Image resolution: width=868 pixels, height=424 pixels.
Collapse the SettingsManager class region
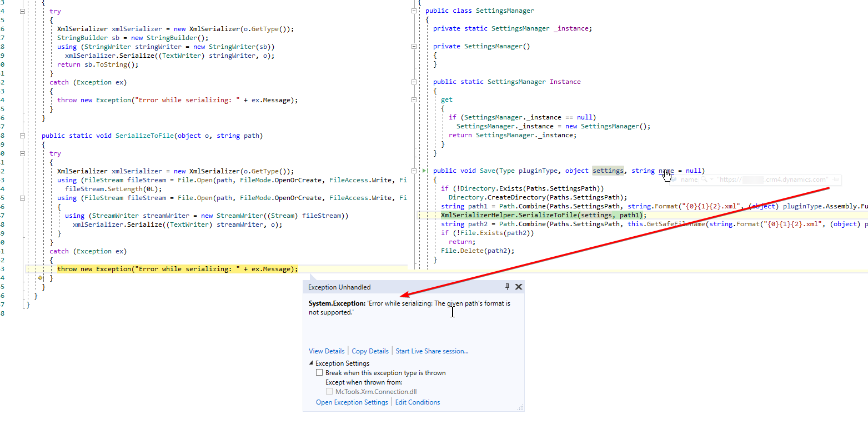pyautogui.click(x=414, y=11)
